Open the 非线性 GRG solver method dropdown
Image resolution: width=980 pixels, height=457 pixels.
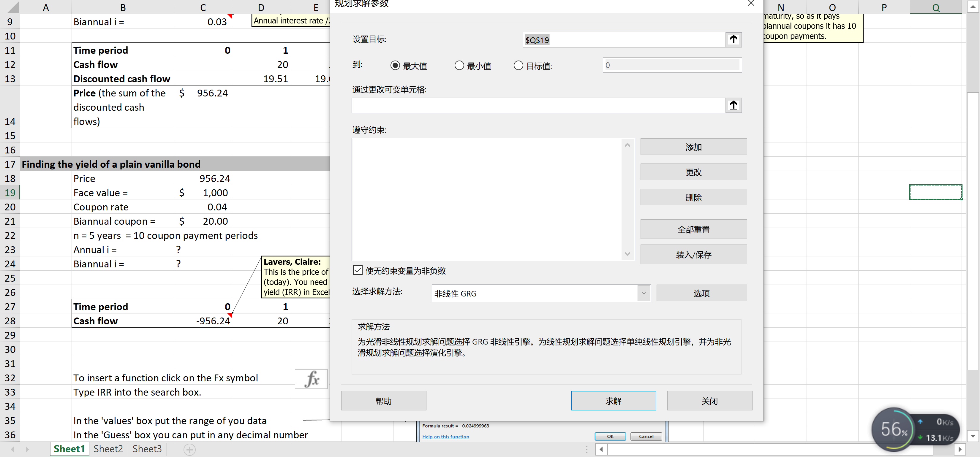click(643, 293)
